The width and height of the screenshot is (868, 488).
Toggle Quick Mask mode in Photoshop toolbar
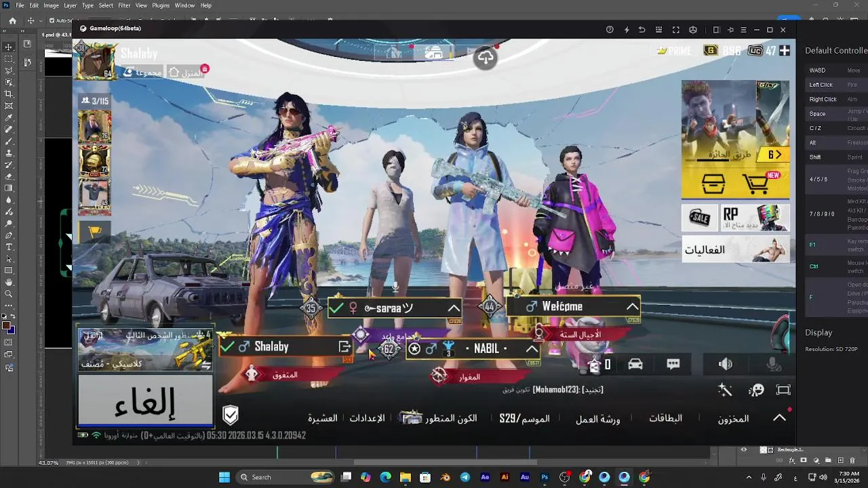(9, 343)
